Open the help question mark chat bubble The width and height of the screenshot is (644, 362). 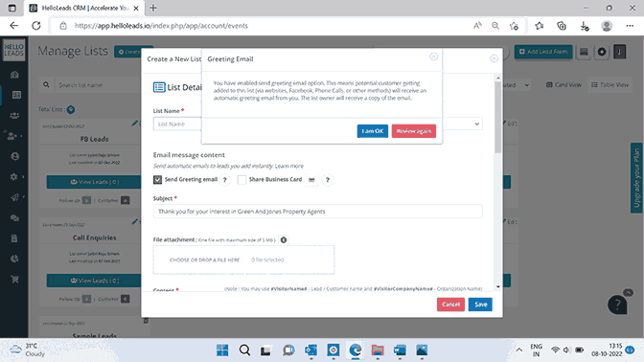click(617, 305)
